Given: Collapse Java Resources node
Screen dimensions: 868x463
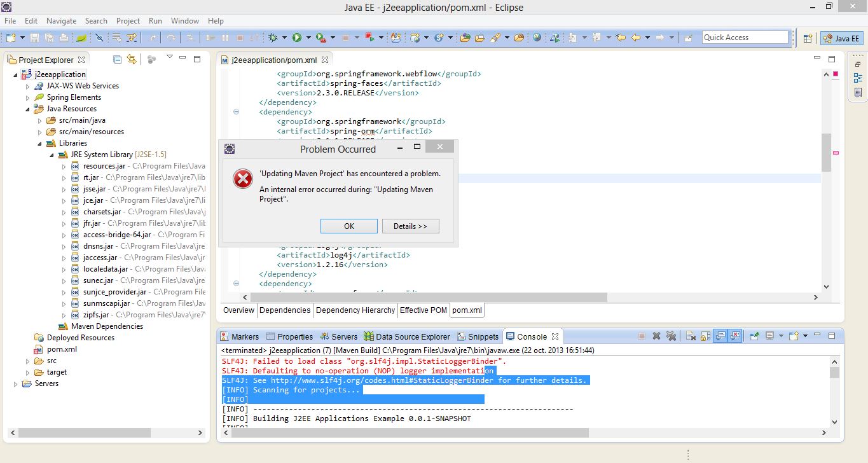Looking at the screenshot, I should 27,109.
